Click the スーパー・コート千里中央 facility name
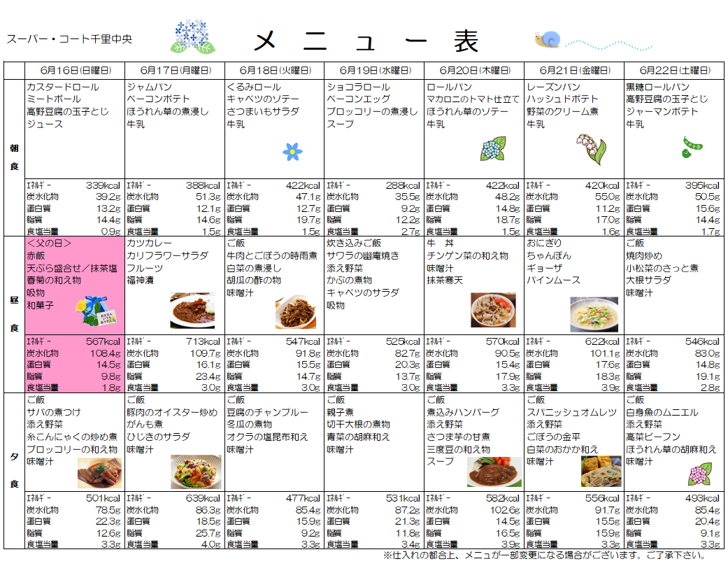The height and width of the screenshot is (566, 728). [x=69, y=40]
